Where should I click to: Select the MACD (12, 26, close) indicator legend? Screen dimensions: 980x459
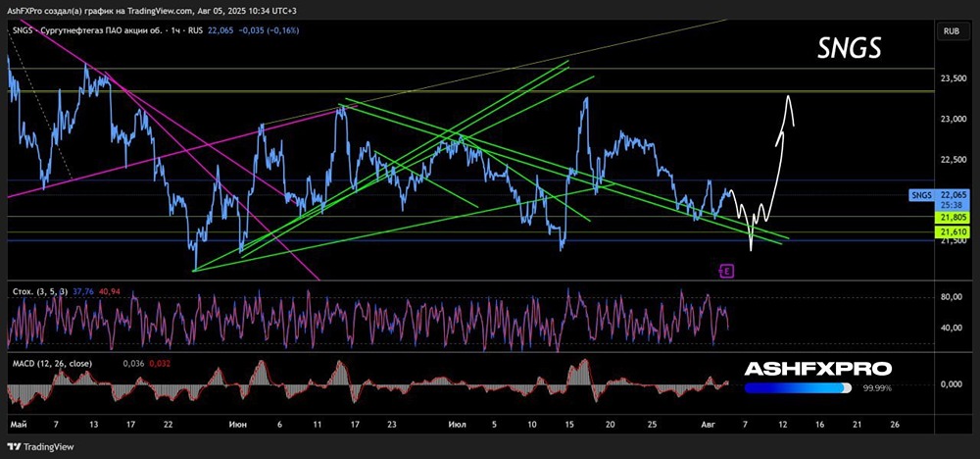[x=51, y=363]
